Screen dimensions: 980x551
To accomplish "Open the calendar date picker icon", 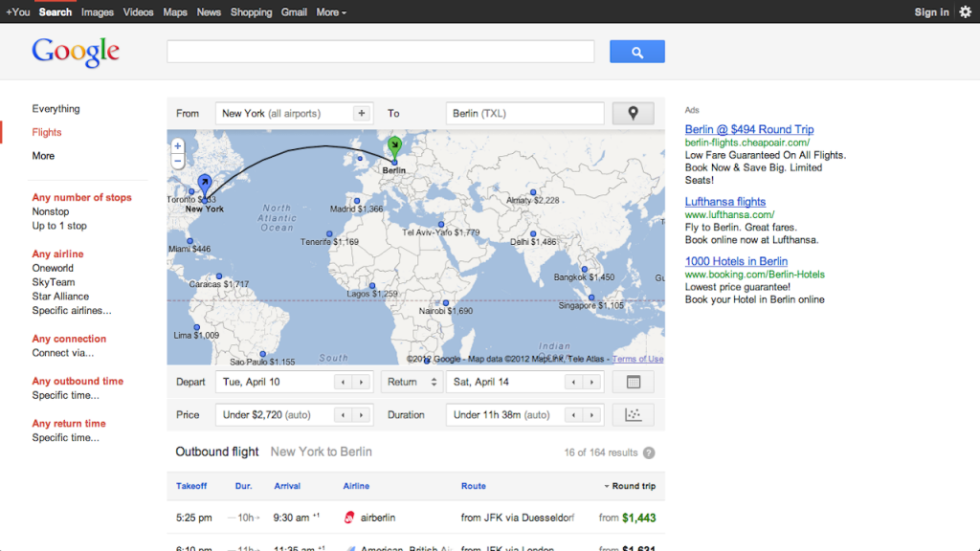I will [633, 382].
